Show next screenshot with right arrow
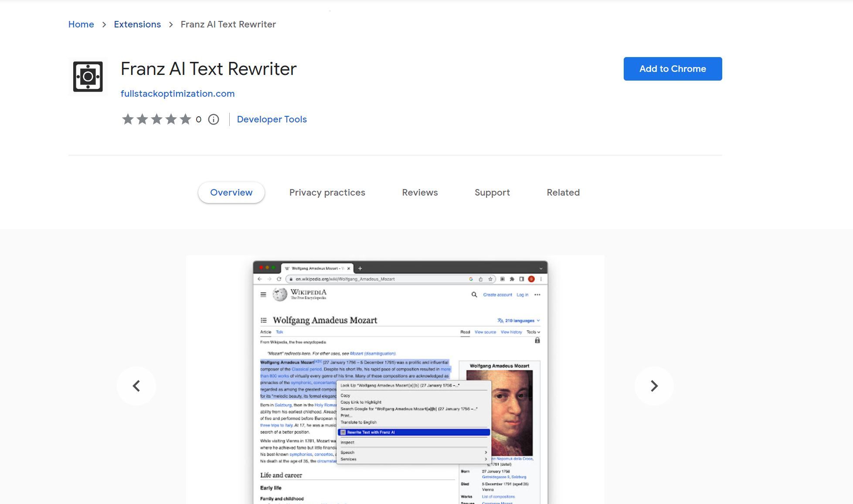Viewport: 853px width, 504px height. (654, 386)
